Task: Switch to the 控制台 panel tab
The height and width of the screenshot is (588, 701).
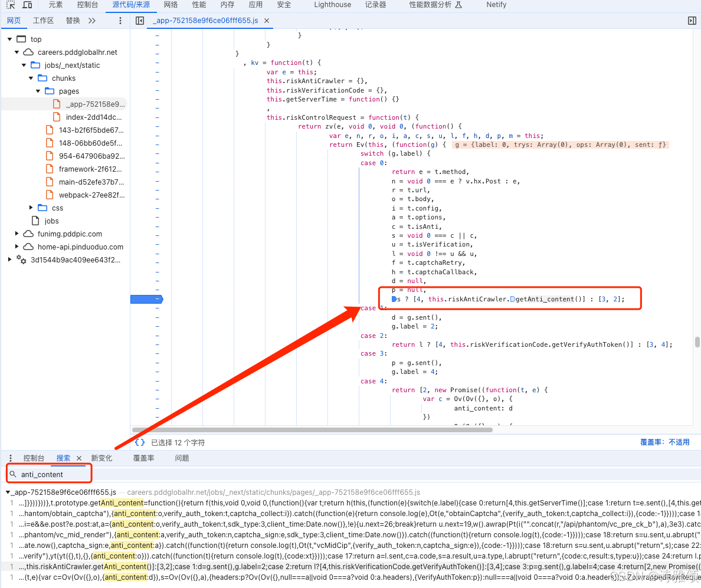Action: pos(87,5)
